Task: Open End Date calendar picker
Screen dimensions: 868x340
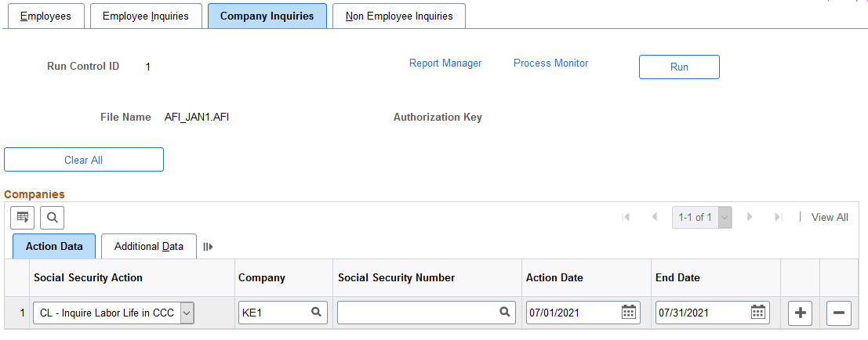Action: tap(757, 313)
